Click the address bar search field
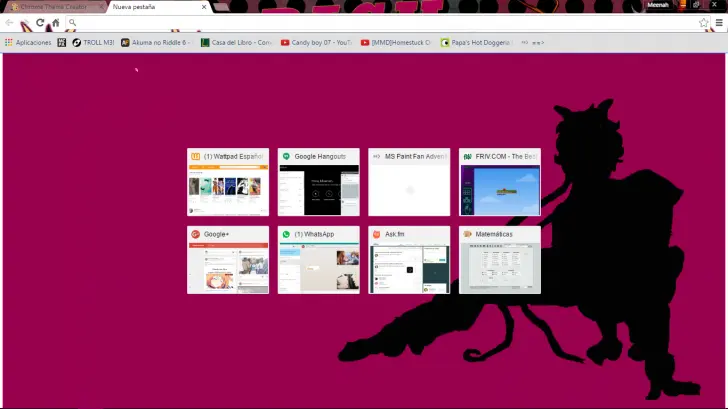 click(380, 22)
